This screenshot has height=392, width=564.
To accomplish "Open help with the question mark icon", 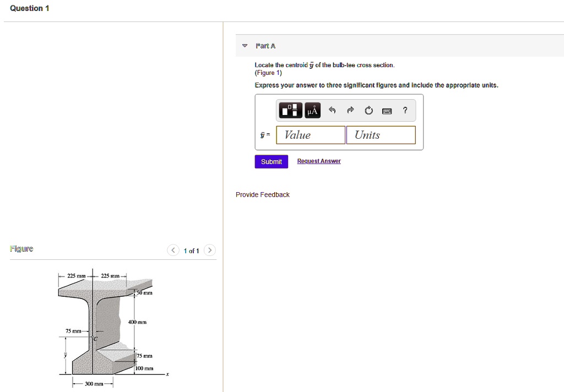I will coord(405,111).
